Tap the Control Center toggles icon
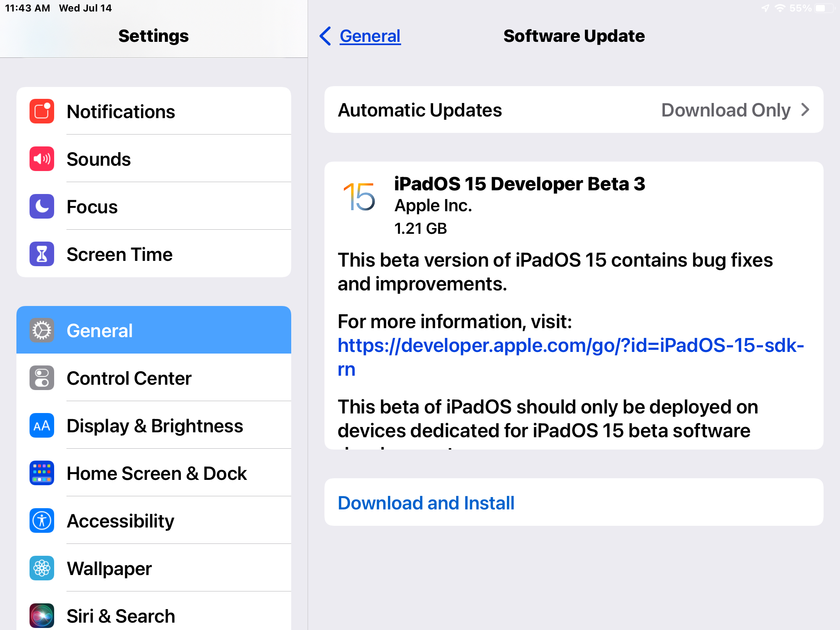The height and width of the screenshot is (630, 840). pos(41,378)
